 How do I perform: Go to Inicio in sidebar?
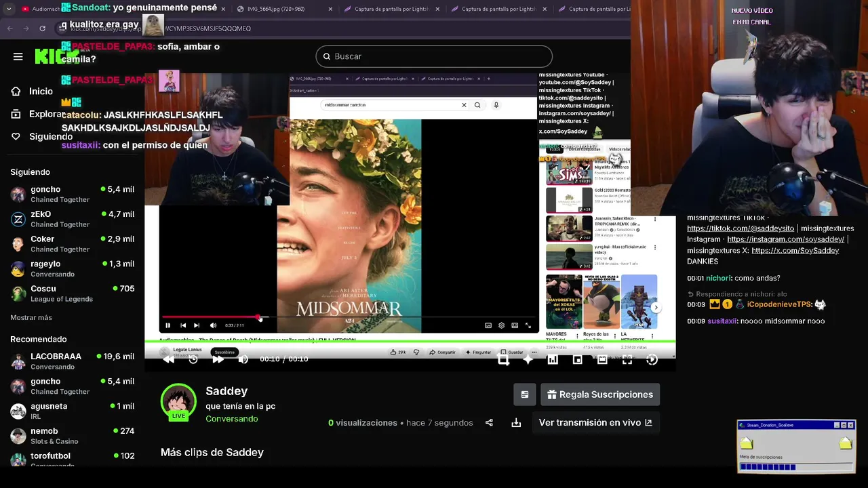tap(41, 91)
